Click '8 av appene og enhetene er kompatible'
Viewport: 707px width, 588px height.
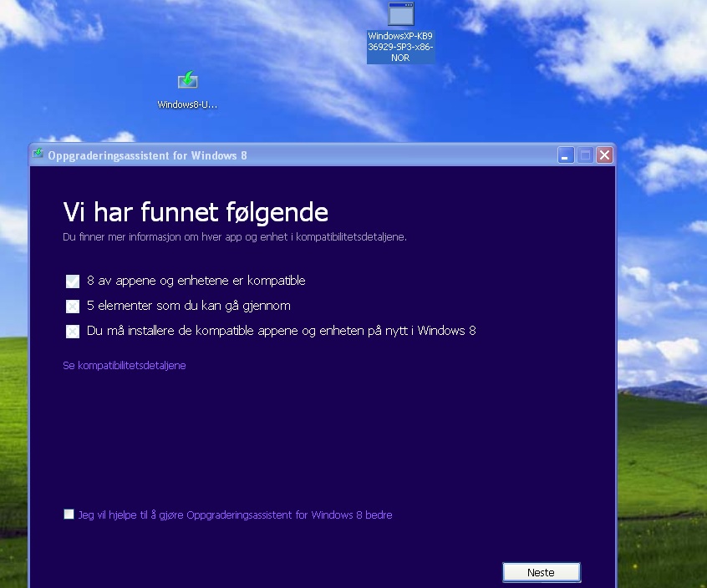196,281
